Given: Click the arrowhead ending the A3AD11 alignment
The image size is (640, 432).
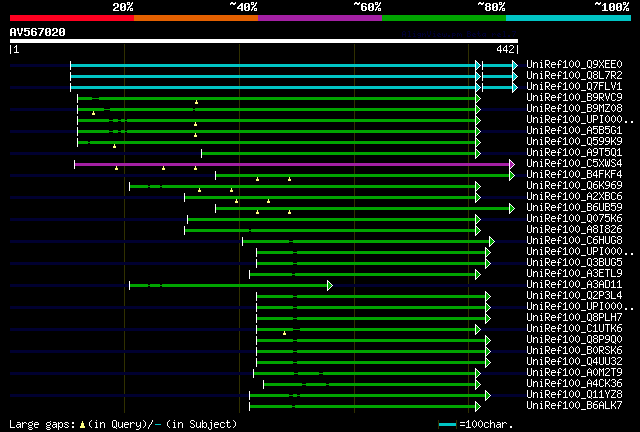Looking at the screenshot, I should pyautogui.click(x=330, y=285).
